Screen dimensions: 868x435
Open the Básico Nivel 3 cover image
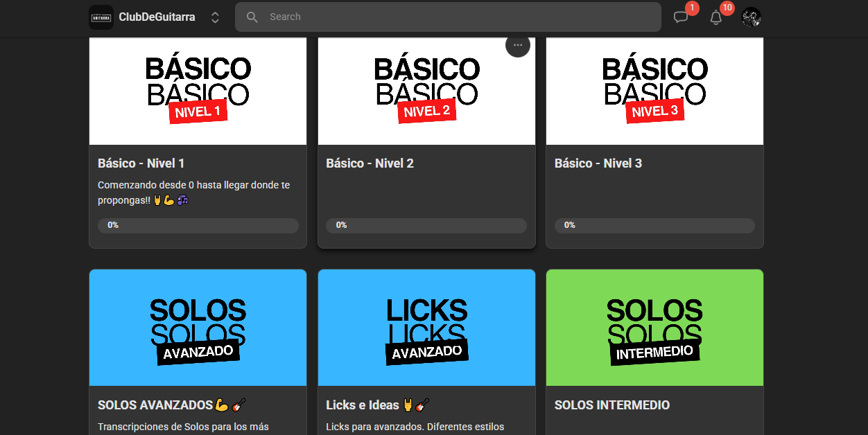click(654, 91)
